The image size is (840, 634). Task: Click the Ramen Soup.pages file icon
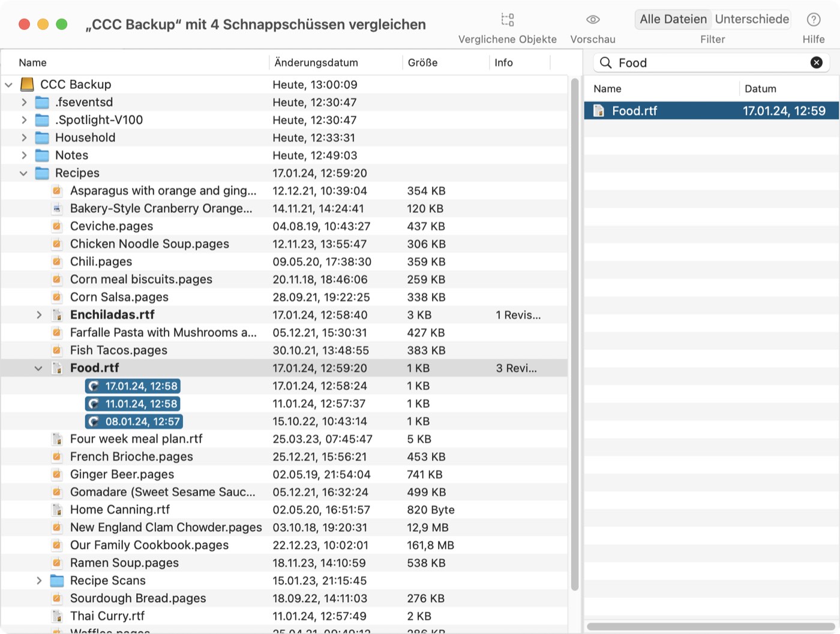pyautogui.click(x=57, y=563)
